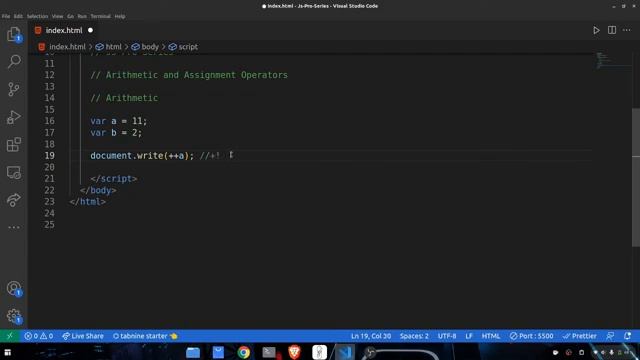Image resolution: width=640 pixels, height=360 pixels.
Task: Open More Actions menu in editor toolbar
Action: (627, 30)
